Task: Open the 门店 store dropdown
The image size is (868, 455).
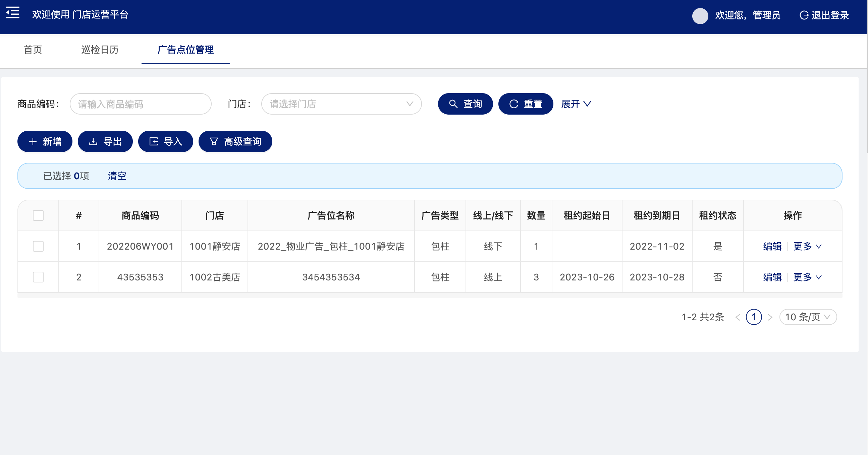Action: [x=341, y=104]
